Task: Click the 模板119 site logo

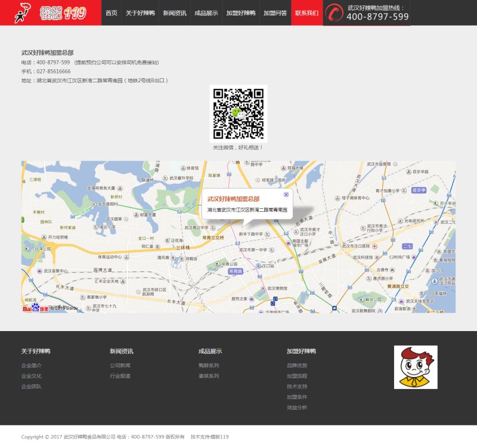Action: coord(51,13)
